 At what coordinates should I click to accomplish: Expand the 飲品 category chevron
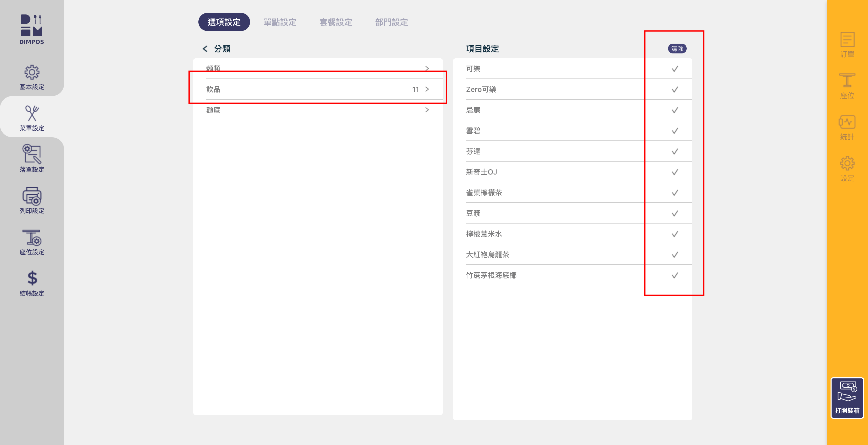[x=427, y=89]
